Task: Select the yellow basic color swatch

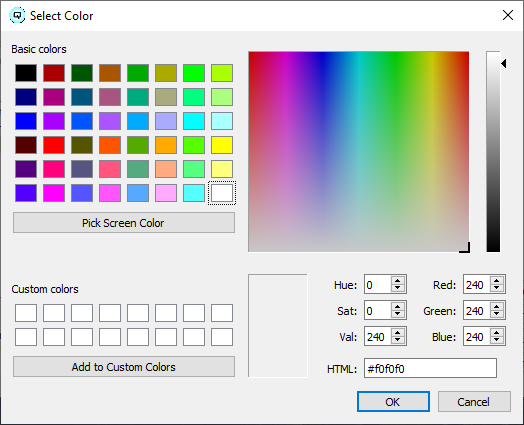Action: coord(222,145)
